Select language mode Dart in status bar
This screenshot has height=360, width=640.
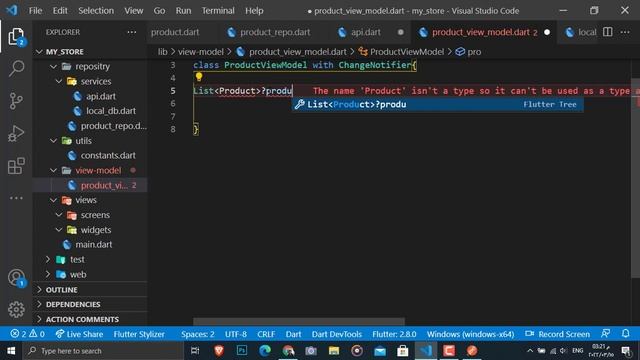293,334
